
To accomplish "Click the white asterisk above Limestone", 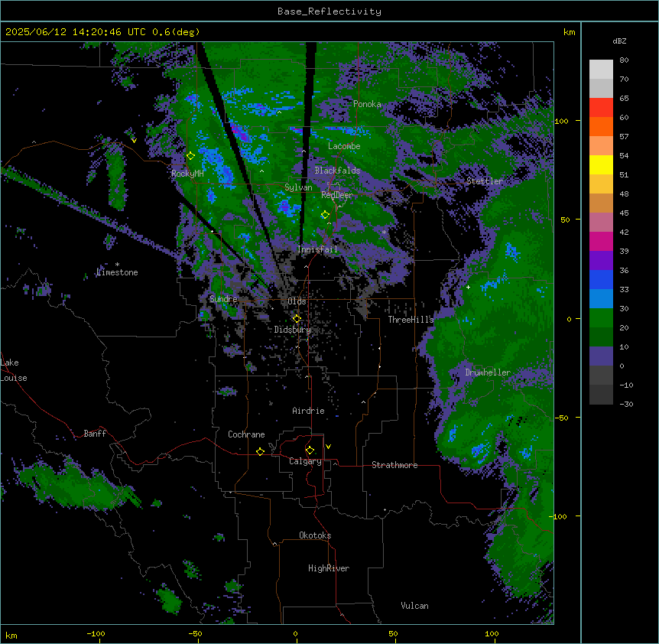I will pyautogui.click(x=117, y=265).
